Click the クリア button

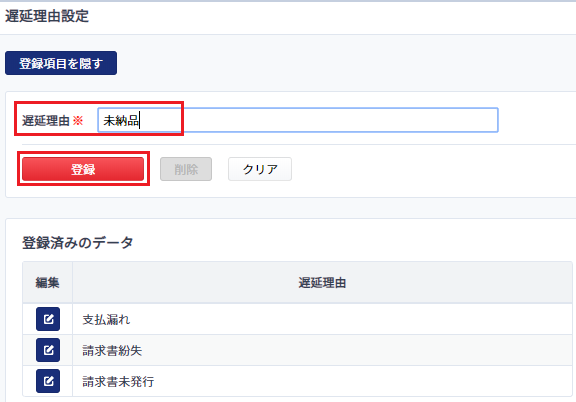(260, 169)
